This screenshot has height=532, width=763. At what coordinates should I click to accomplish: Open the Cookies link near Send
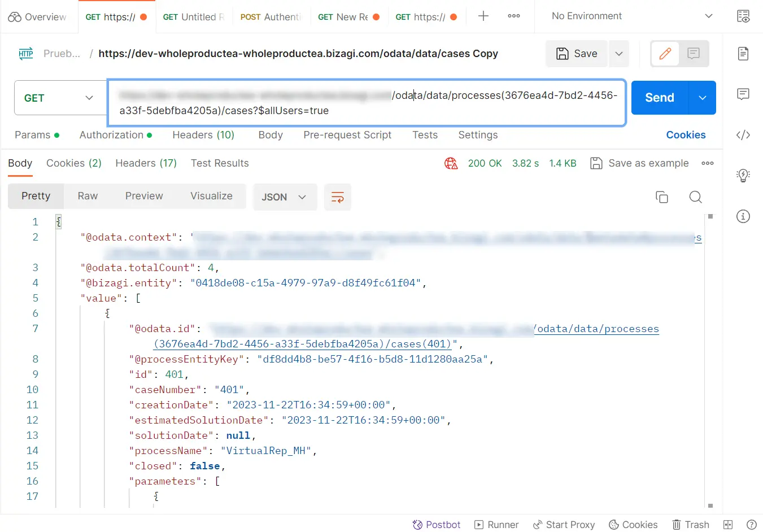click(686, 135)
